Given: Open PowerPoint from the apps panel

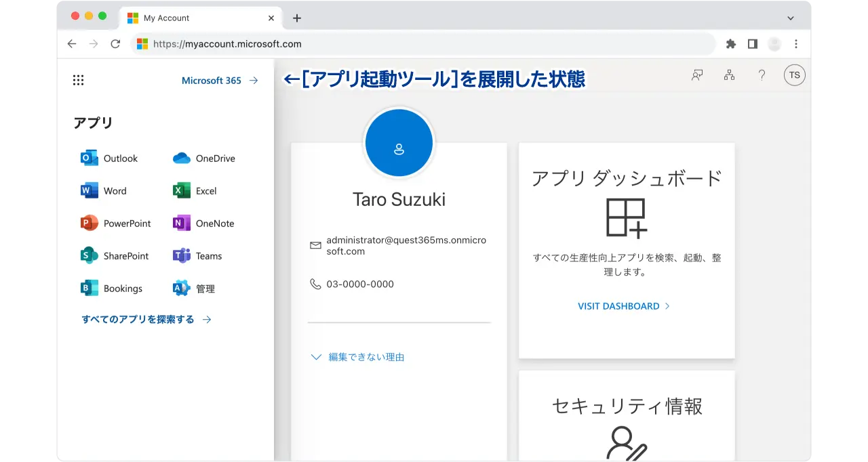Looking at the screenshot, I should point(115,223).
